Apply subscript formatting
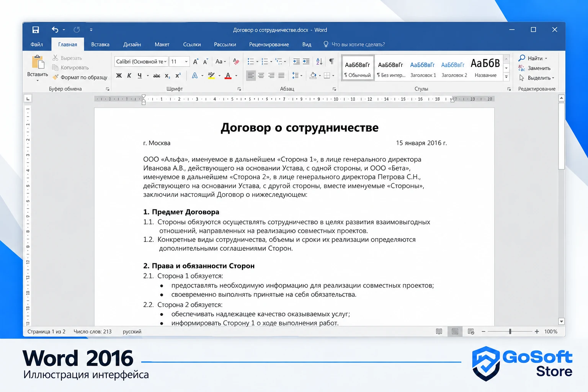 point(167,76)
